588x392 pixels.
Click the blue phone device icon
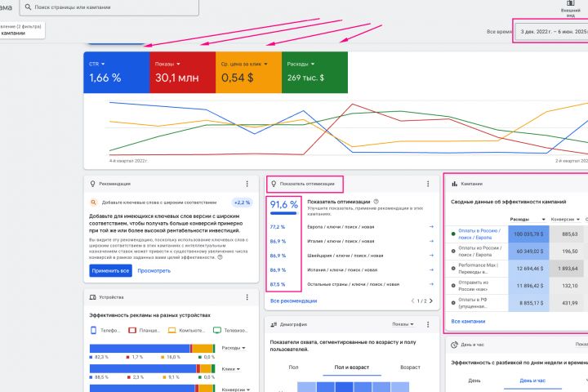93,330
